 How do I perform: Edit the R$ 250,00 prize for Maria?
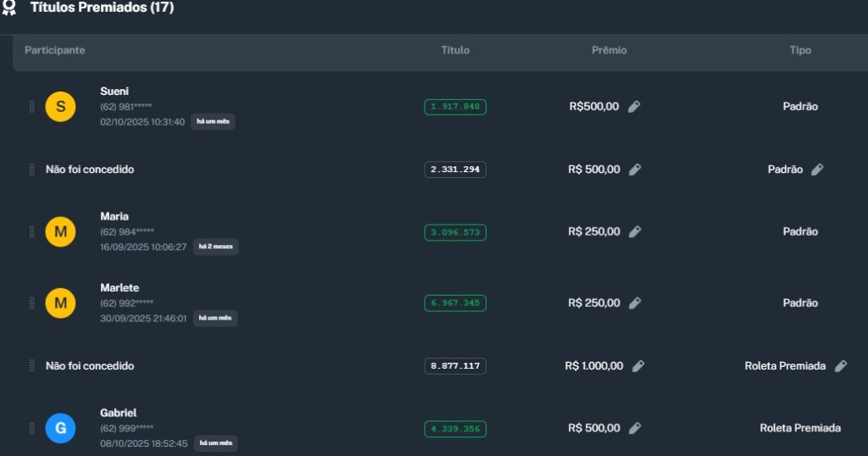click(635, 231)
